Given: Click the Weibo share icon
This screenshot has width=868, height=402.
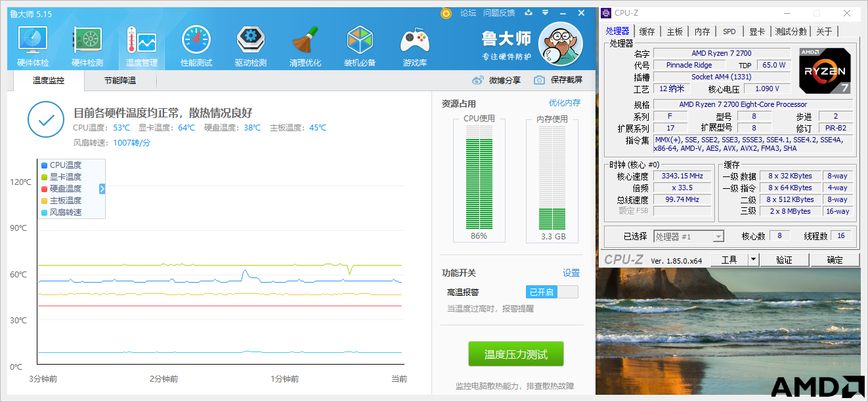Looking at the screenshot, I should click(x=478, y=80).
